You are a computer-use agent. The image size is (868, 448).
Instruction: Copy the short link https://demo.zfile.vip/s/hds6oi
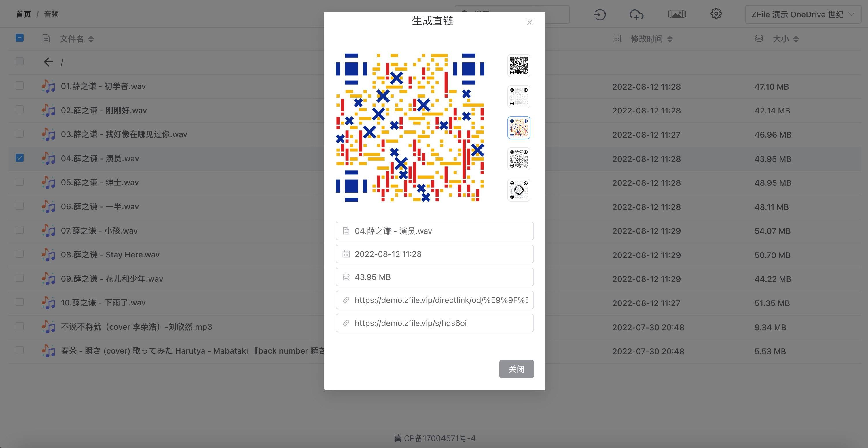pyautogui.click(x=434, y=322)
